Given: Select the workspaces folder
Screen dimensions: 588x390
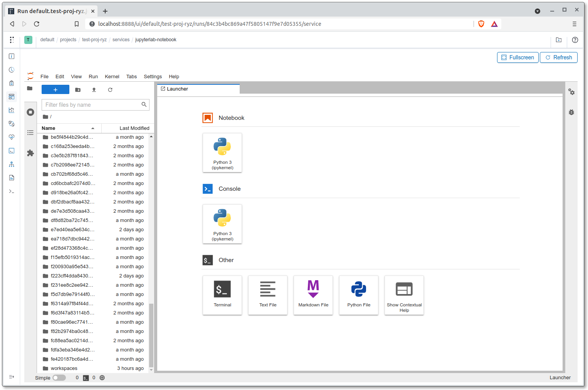Looking at the screenshot, I should coord(93,368).
